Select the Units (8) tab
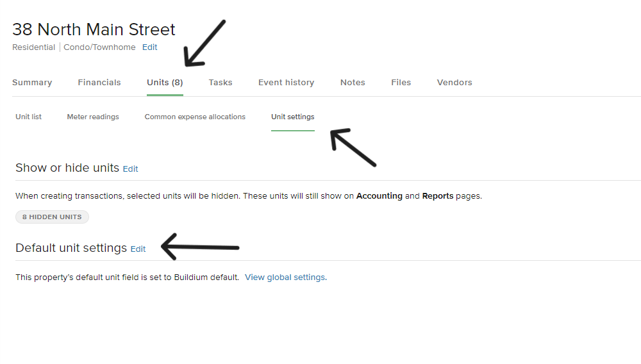Image resolution: width=641 pixels, height=364 pixels. 165,83
